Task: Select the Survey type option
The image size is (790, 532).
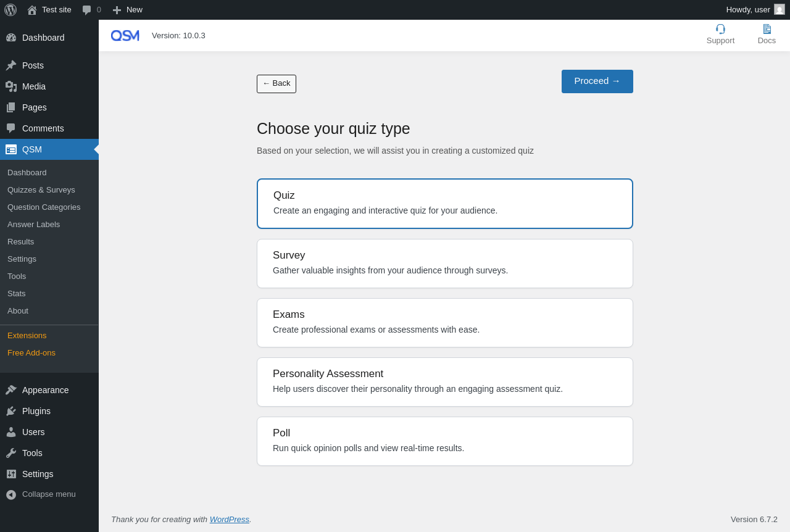Action: coord(444,264)
